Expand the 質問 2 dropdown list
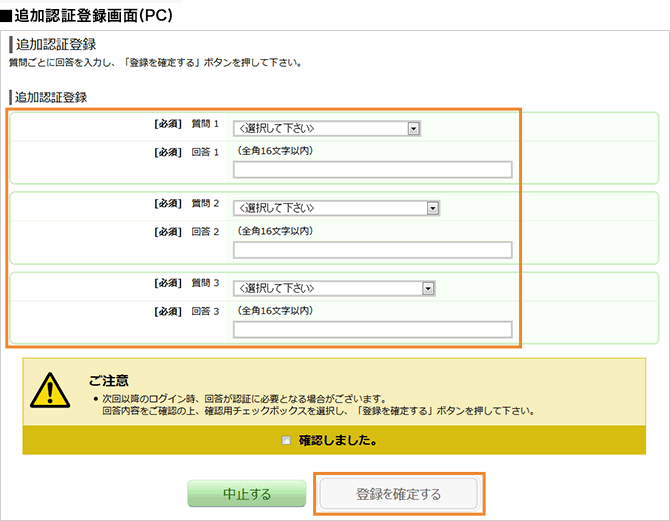Screen dimensions: 670x521 [337, 208]
